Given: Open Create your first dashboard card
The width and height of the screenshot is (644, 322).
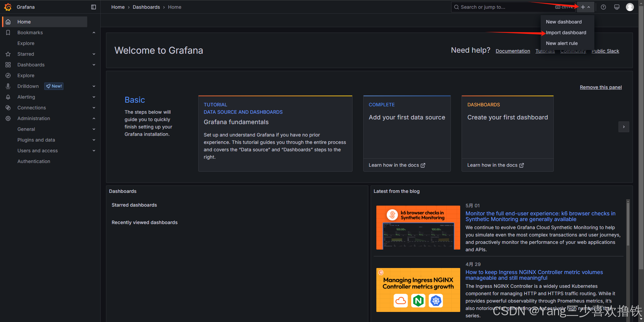Looking at the screenshot, I should point(507,133).
